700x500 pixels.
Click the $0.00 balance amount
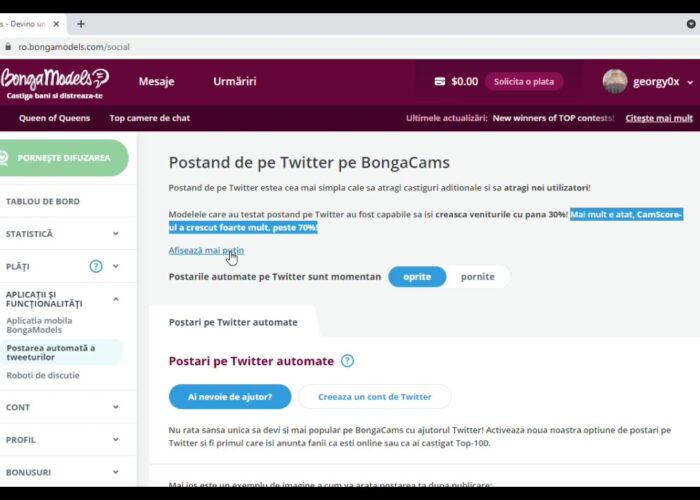(464, 81)
